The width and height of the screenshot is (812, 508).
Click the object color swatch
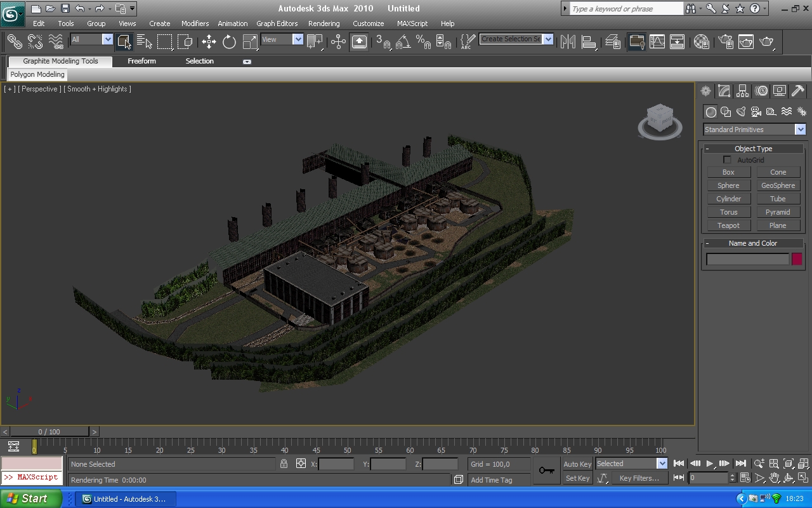pyautogui.click(x=797, y=259)
